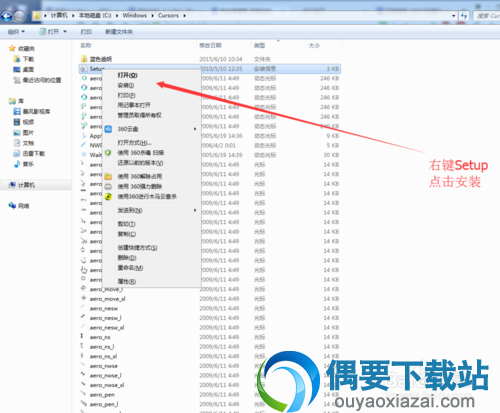Image resolution: width=500 pixels, height=413 pixels.
Task: Click the Setup file icon
Action: click(x=84, y=69)
